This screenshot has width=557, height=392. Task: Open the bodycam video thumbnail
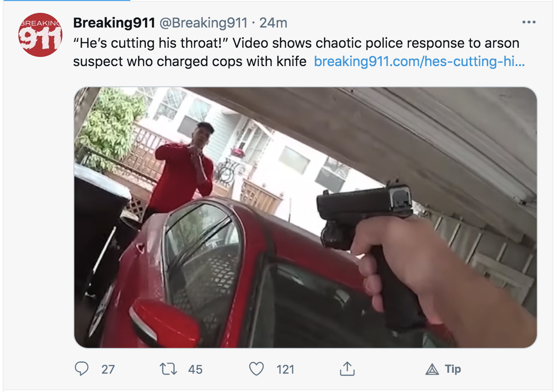click(305, 217)
